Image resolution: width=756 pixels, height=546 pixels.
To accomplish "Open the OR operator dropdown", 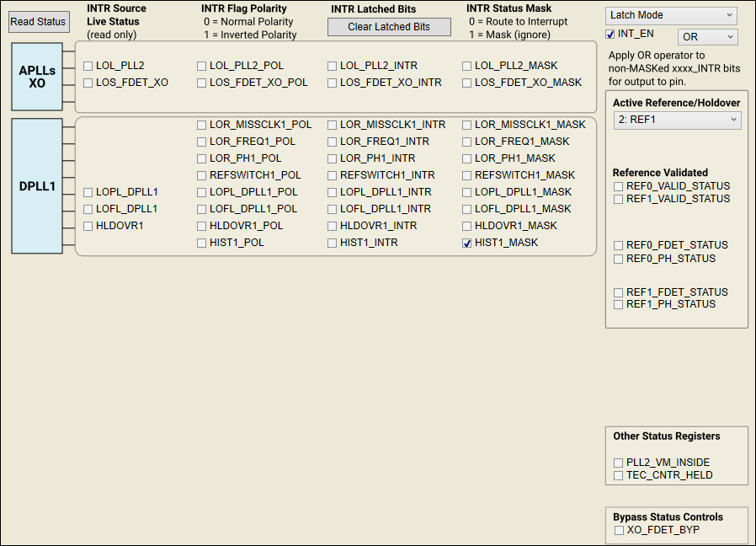I will tap(707, 37).
